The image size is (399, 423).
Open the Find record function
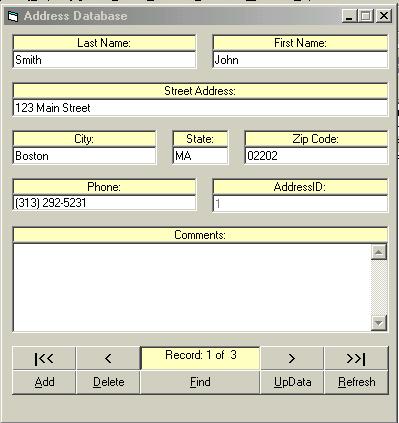click(200, 382)
